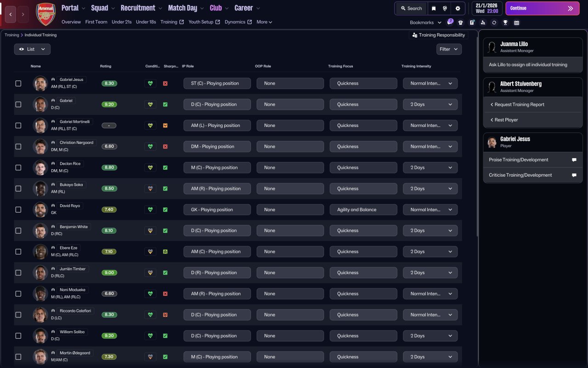Screen dimensions: 588x368
Task: Open Declan Rice's Training Intensity dropdown
Action: (x=430, y=167)
